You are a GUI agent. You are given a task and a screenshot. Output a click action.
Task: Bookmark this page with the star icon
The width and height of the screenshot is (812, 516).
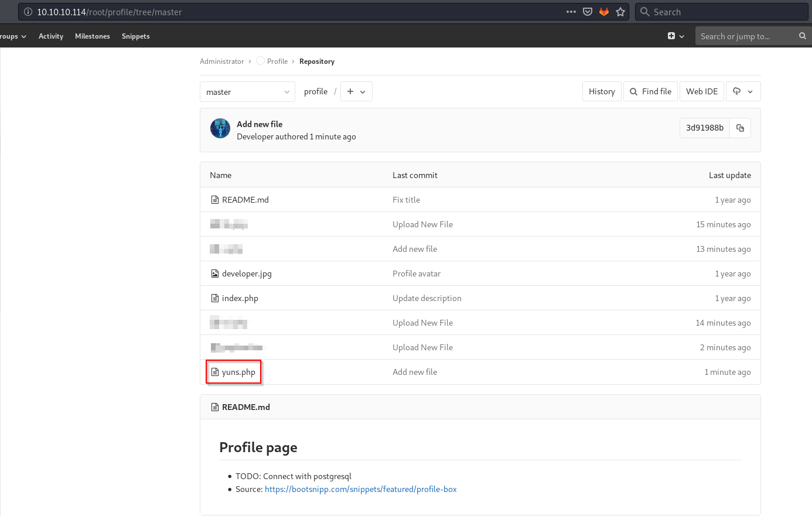pos(620,12)
